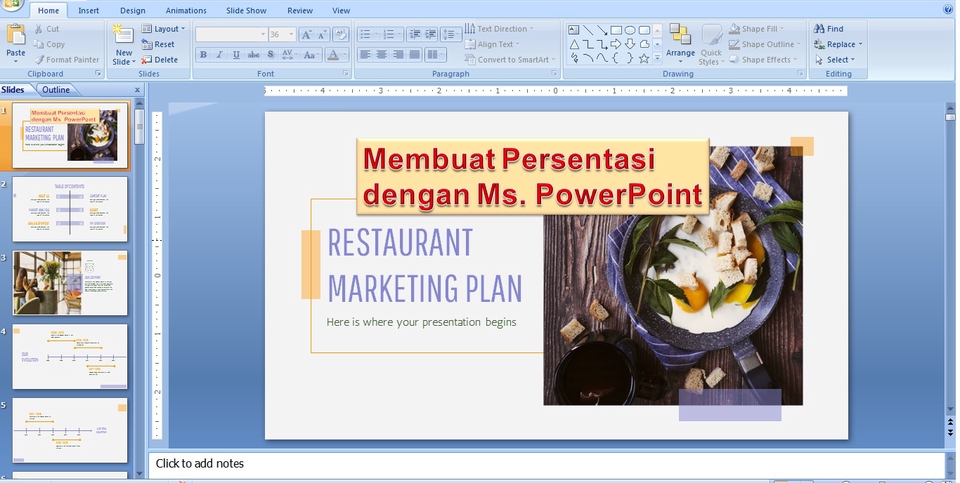Choose the rounded rectangle shape
Screen dimensions: 960x483
(x=644, y=29)
